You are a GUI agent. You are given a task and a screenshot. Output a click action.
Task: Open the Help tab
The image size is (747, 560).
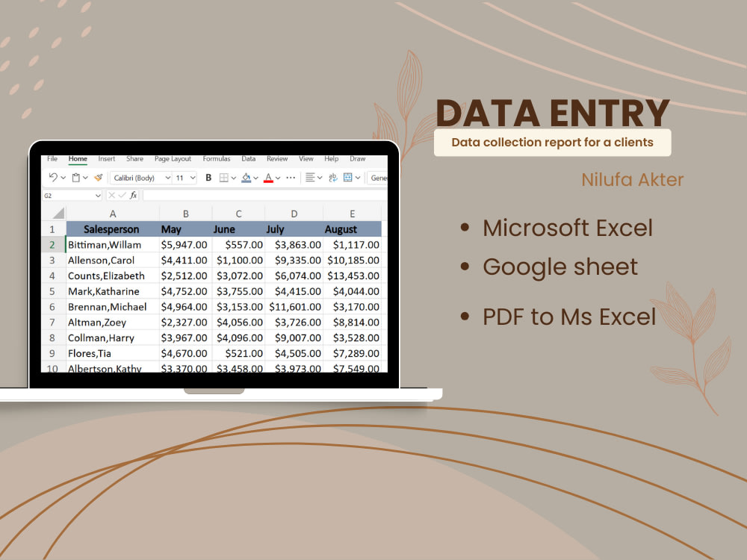click(x=332, y=158)
